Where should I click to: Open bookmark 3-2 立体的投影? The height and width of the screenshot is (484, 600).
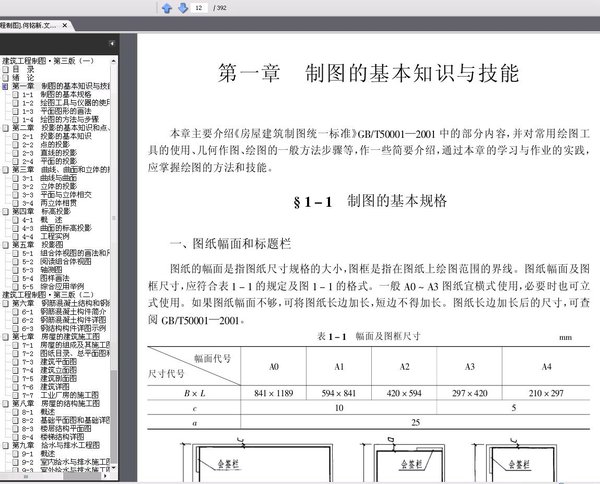[x=49, y=186]
